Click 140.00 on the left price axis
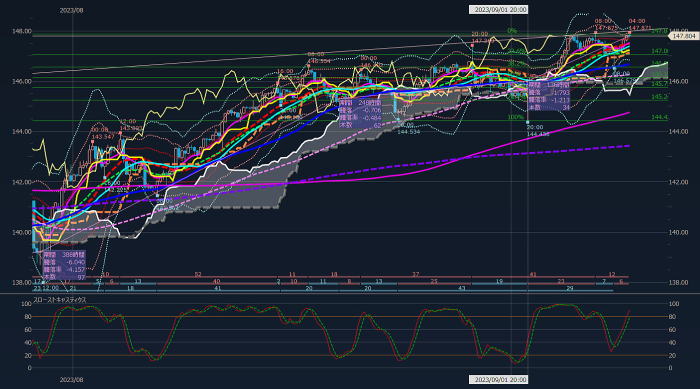The height and width of the screenshot is (389, 700). (21, 232)
